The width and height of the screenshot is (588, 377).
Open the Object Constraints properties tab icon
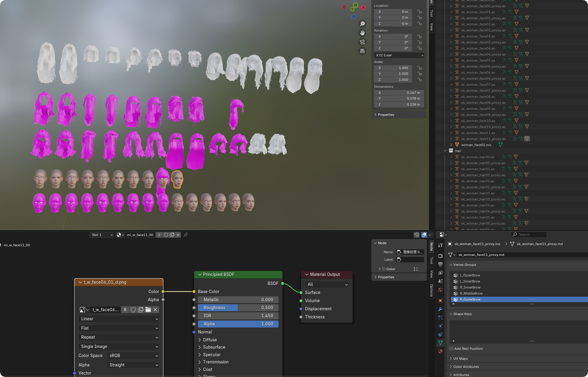tap(441, 334)
